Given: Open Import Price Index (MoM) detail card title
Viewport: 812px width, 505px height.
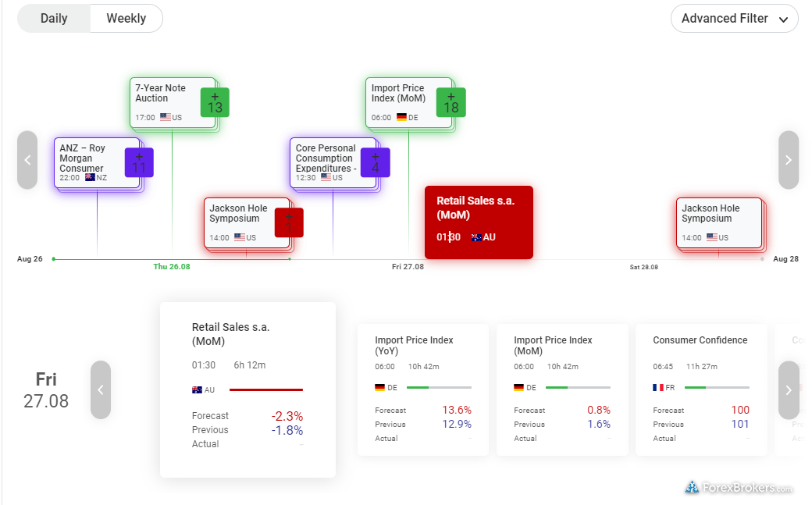Looking at the screenshot, I should (553, 346).
